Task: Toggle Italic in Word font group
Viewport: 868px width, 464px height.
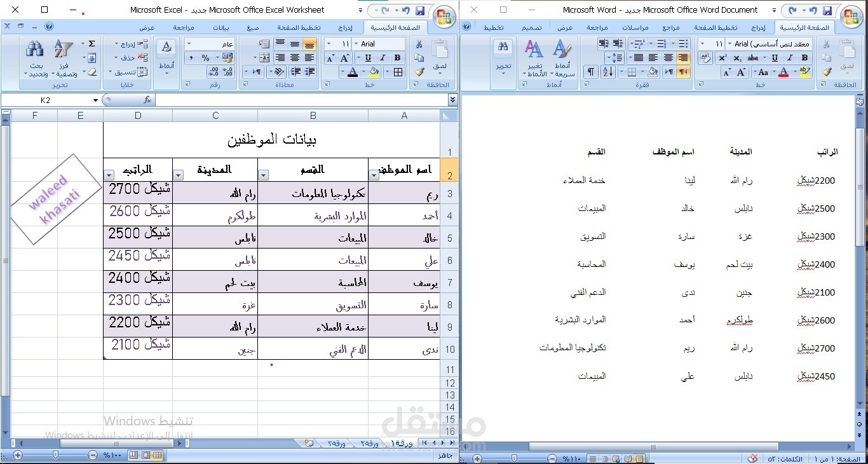Action: (790, 58)
